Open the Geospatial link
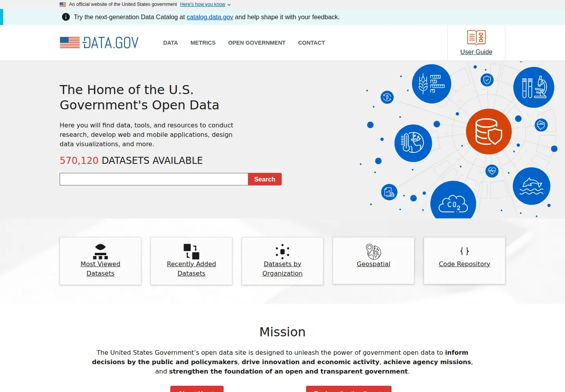This screenshot has width=565, height=392. coord(374,264)
